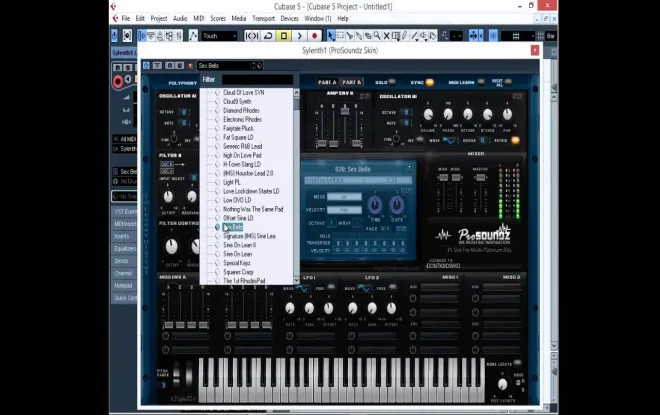
Task: Enable MIDI Learn
Action: click(481, 82)
